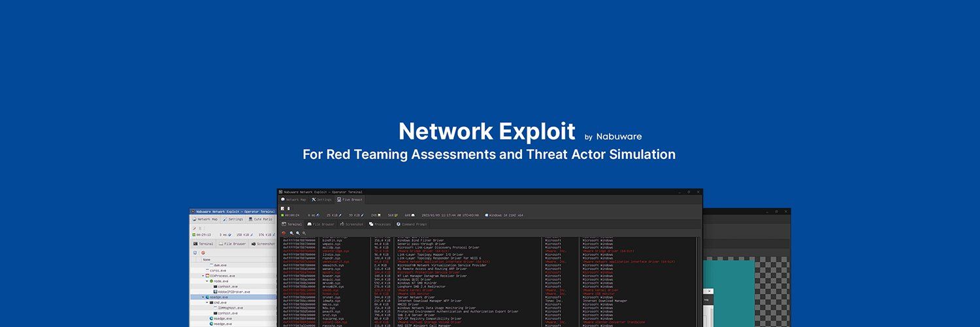This screenshot has height=327, width=980.
Task: Open Processes tab in center window
Action: [x=380, y=224]
